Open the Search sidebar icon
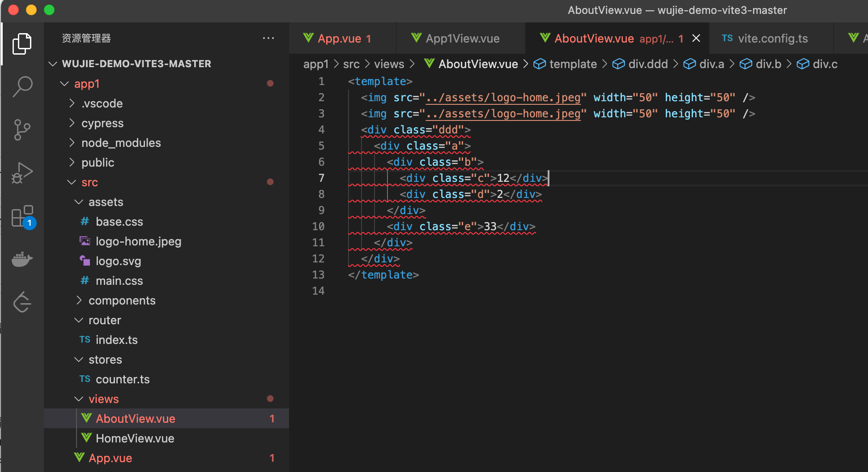 click(22, 86)
